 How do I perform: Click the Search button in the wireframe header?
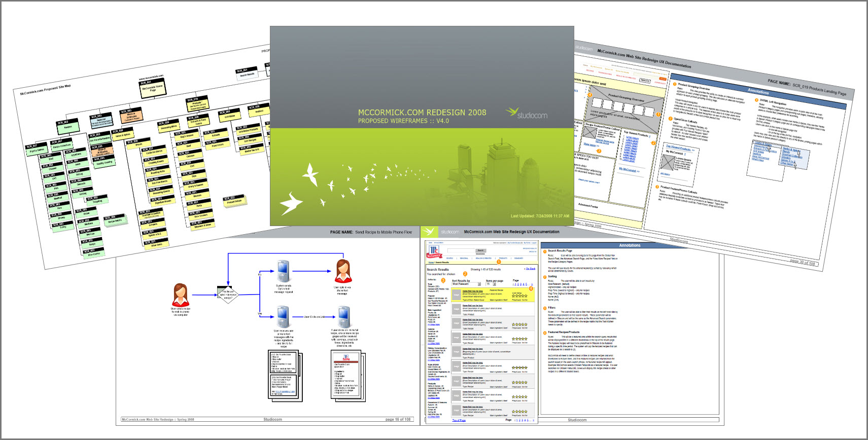point(480,250)
